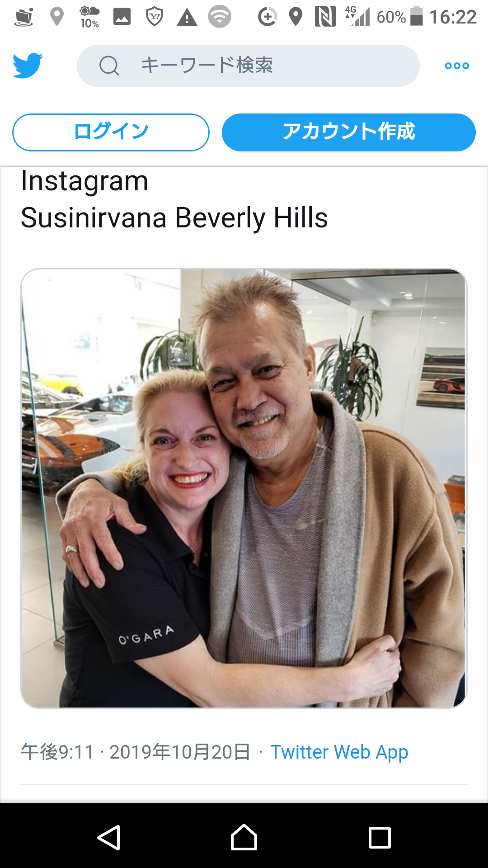This screenshot has height=868, width=488.
Task: Tap the search magnifier icon
Action: coord(109,66)
